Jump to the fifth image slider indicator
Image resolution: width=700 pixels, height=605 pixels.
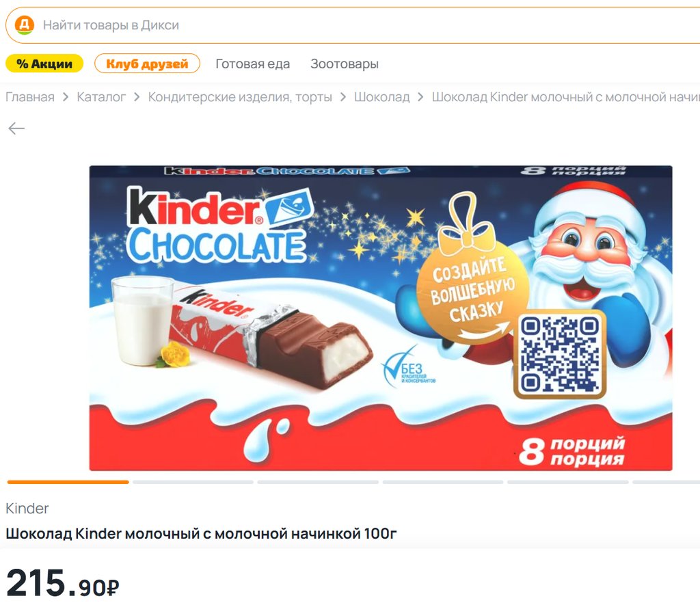[568, 482]
